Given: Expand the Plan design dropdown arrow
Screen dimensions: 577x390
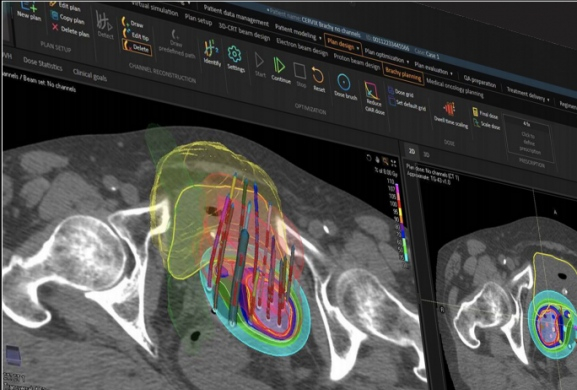Looking at the screenshot, I should (357, 48).
